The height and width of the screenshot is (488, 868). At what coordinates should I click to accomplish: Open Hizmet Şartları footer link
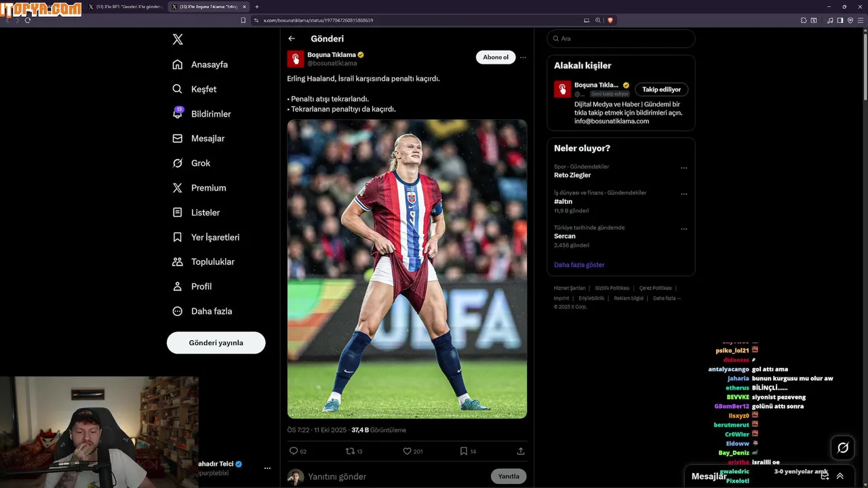570,288
